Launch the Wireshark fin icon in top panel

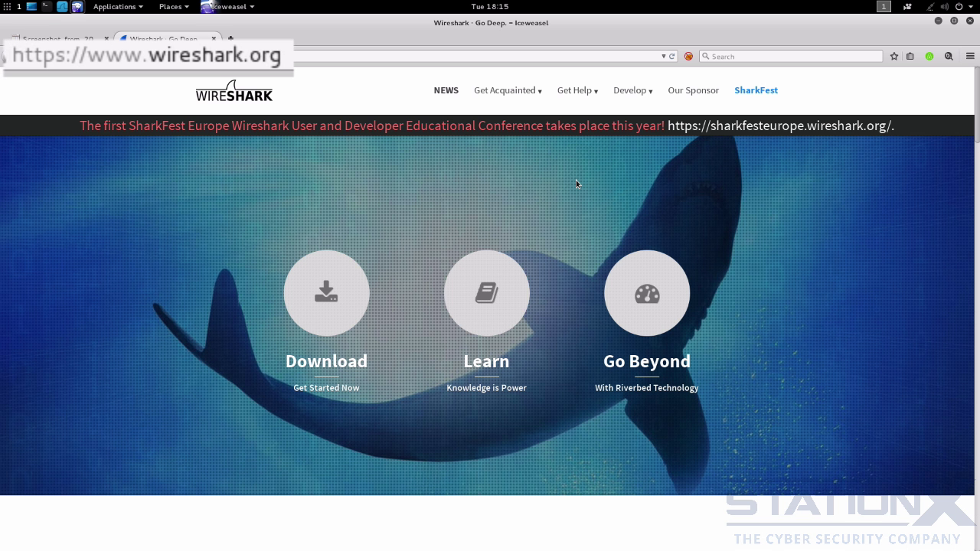pyautogui.click(x=62, y=6)
